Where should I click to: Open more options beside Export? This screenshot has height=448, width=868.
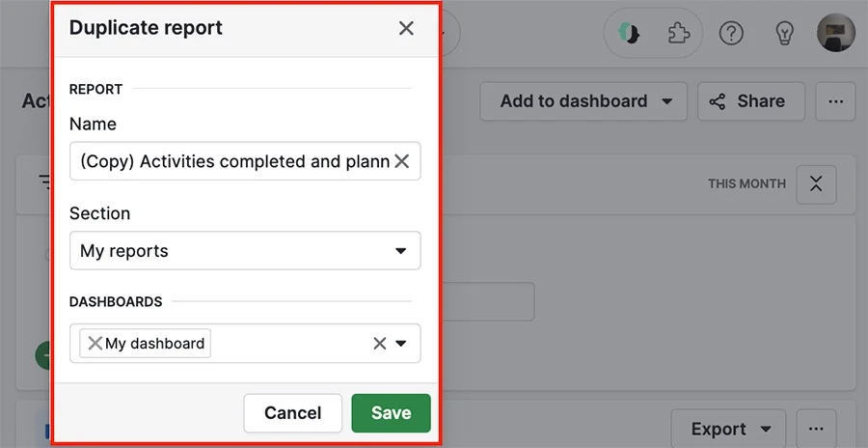(816, 429)
